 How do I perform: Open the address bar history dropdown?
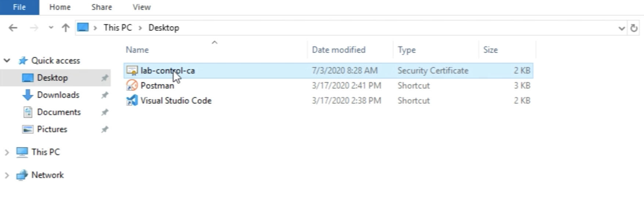point(621,28)
